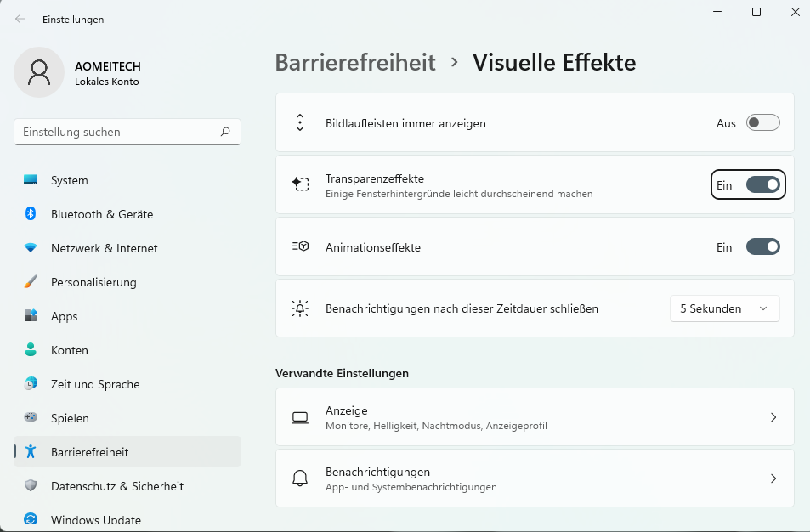
Task: Open the 5 Sekunden duration dropdown
Action: pos(724,308)
